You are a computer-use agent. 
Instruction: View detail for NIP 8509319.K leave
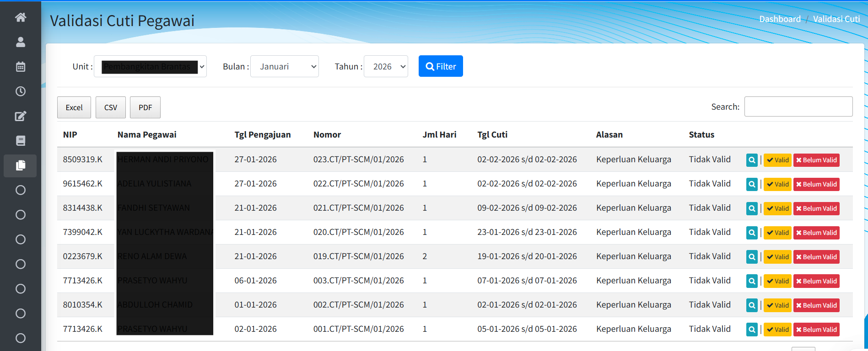pyautogui.click(x=752, y=160)
